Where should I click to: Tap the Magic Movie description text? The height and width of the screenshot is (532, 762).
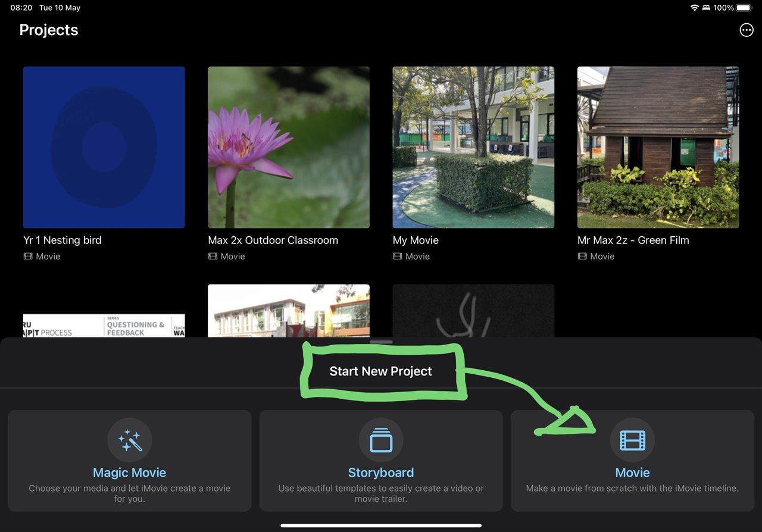click(130, 493)
